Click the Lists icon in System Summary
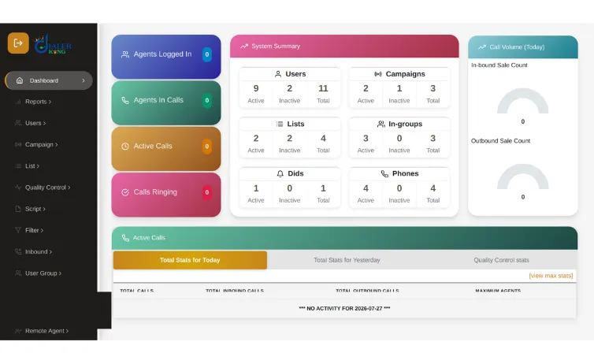 pos(280,124)
